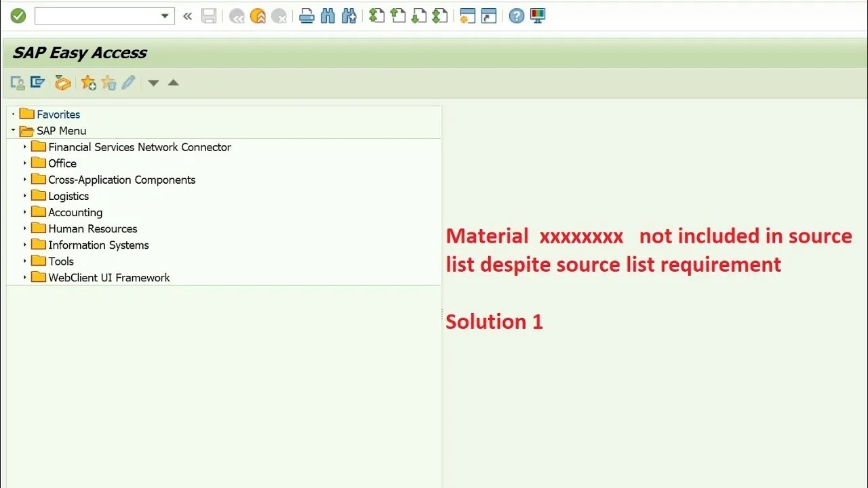Click the Find binoculars icon

pos(328,16)
